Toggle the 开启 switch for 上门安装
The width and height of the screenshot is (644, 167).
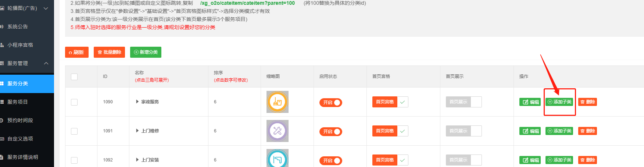pyautogui.click(x=331, y=161)
